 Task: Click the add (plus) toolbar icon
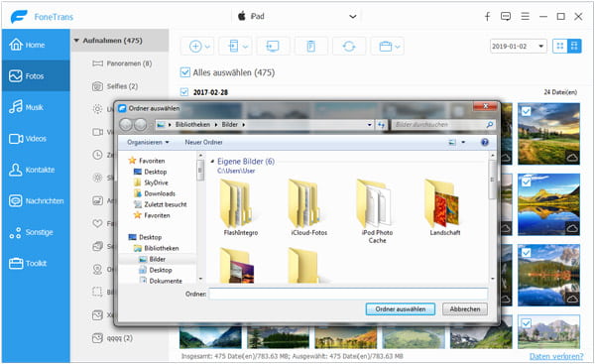[x=195, y=47]
